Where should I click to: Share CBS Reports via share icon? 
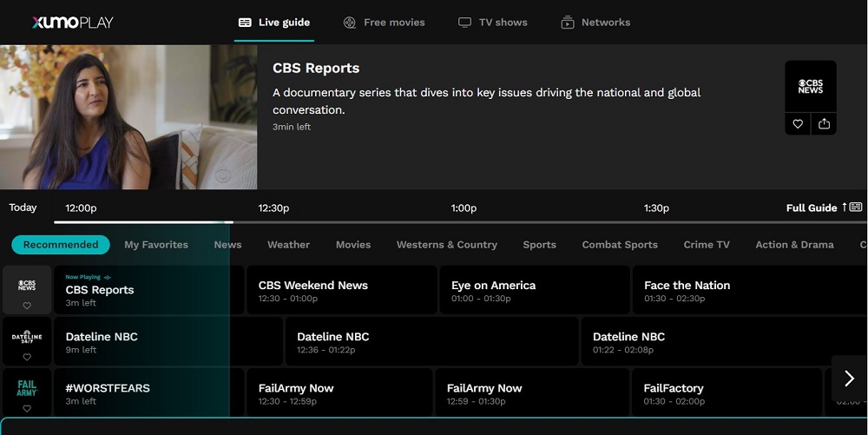pyautogui.click(x=825, y=124)
